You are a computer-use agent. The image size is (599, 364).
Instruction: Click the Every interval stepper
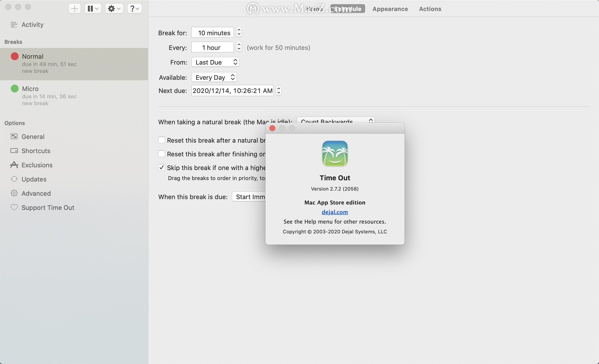pyautogui.click(x=239, y=47)
